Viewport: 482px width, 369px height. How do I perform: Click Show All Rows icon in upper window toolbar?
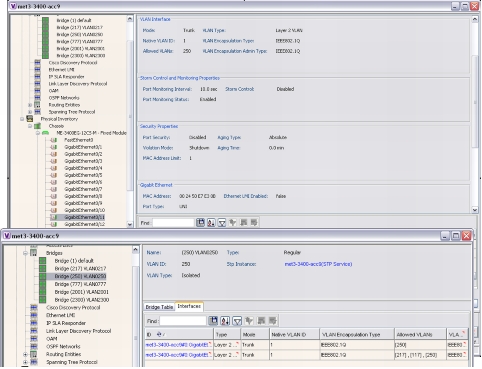point(243,222)
